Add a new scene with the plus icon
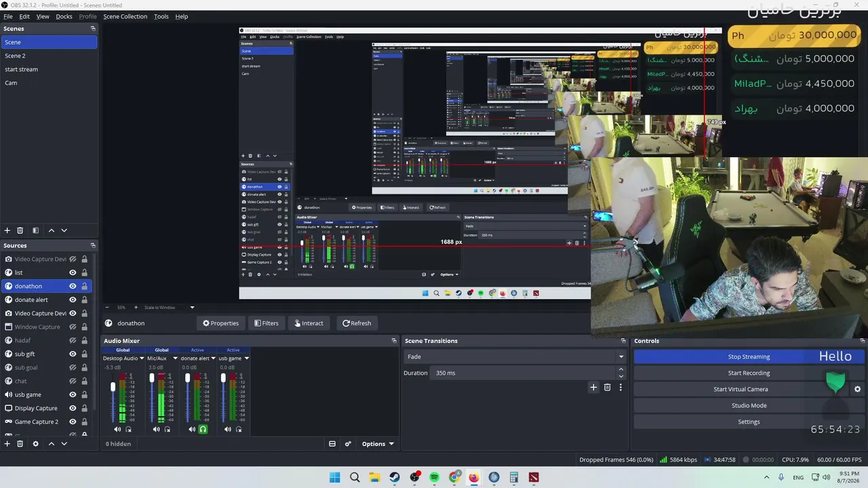868x488 pixels. tap(7, 230)
